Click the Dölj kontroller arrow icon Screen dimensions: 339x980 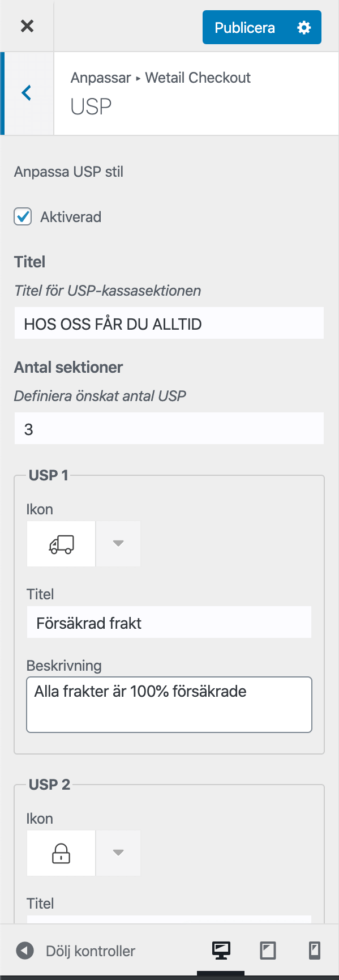point(25,951)
